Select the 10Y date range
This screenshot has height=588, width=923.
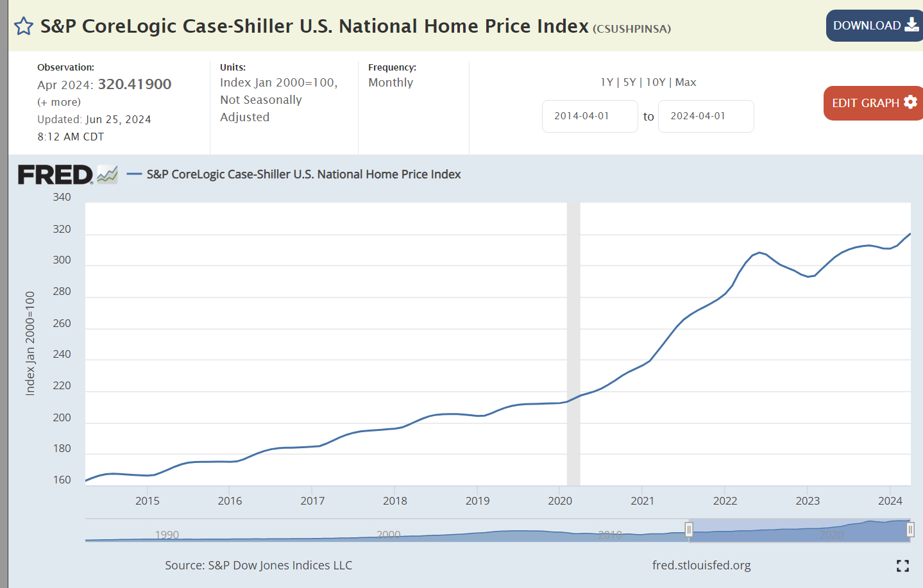[x=656, y=82]
